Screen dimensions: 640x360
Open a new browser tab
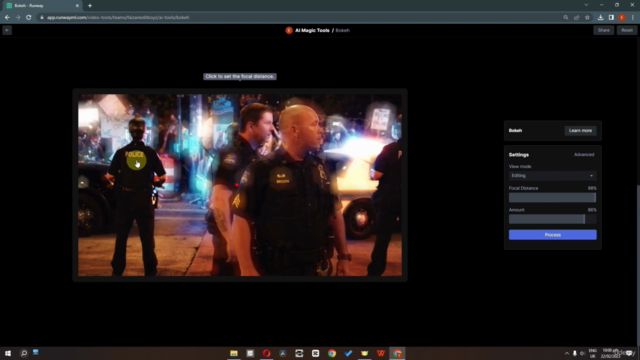pos(90,6)
